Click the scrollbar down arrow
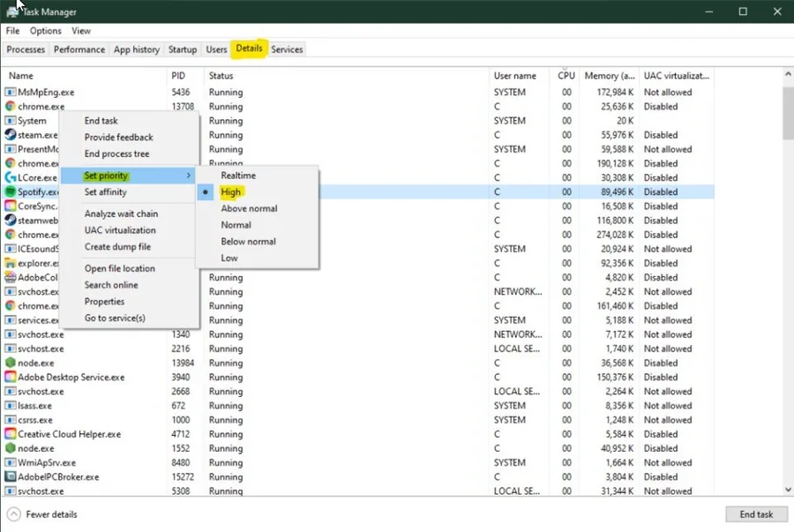Viewport: 794px width, 532px height. [788, 490]
